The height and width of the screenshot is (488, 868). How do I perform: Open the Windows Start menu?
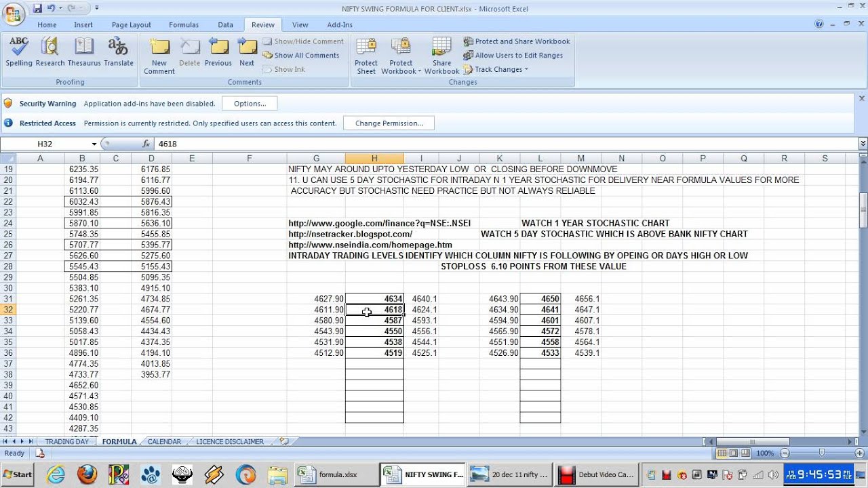[x=18, y=474]
